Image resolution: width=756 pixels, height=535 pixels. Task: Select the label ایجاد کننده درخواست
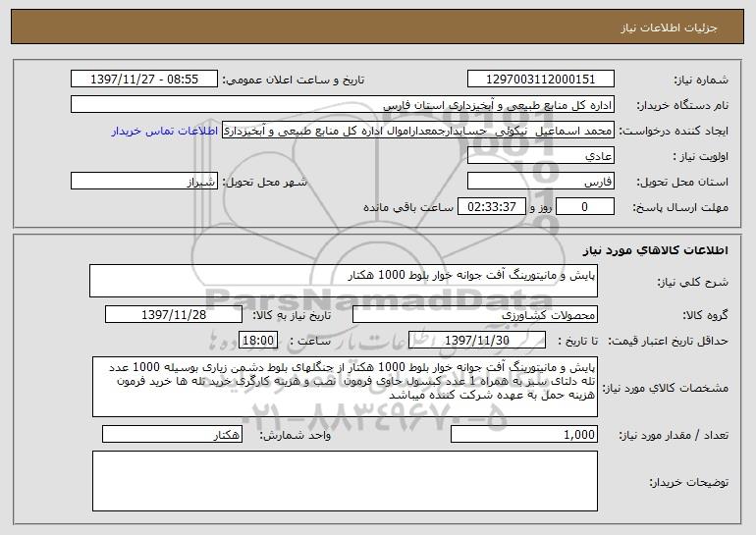pos(674,131)
